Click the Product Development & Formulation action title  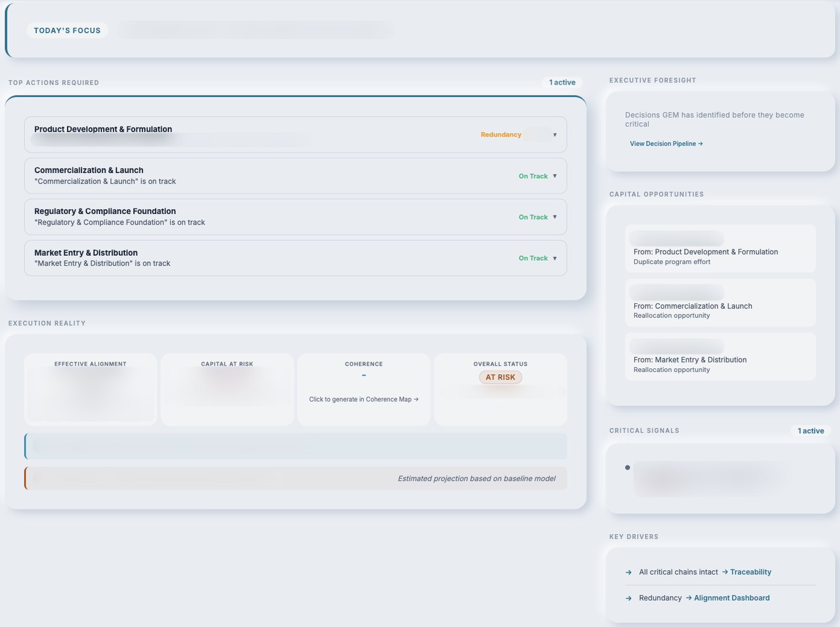coord(103,129)
